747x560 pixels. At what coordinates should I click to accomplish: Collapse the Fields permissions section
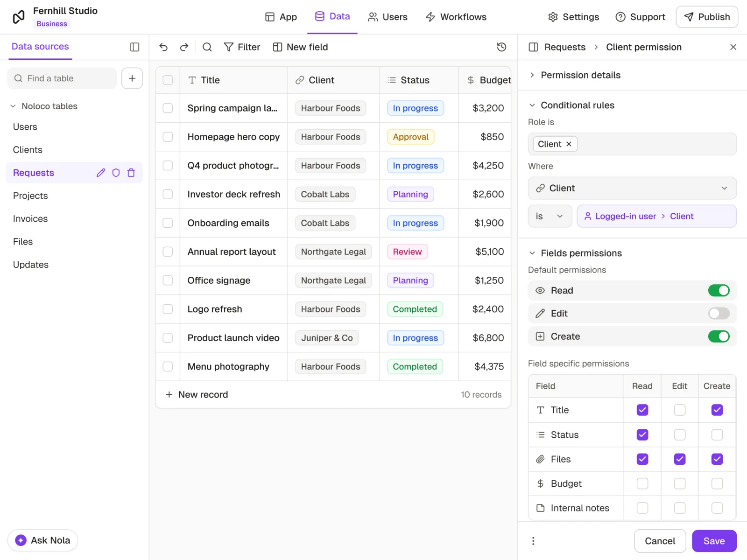tap(575, 253)
